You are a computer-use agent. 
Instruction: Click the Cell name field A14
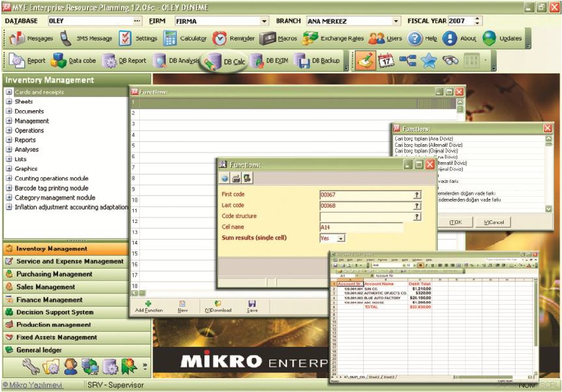(x=361, y=227)
